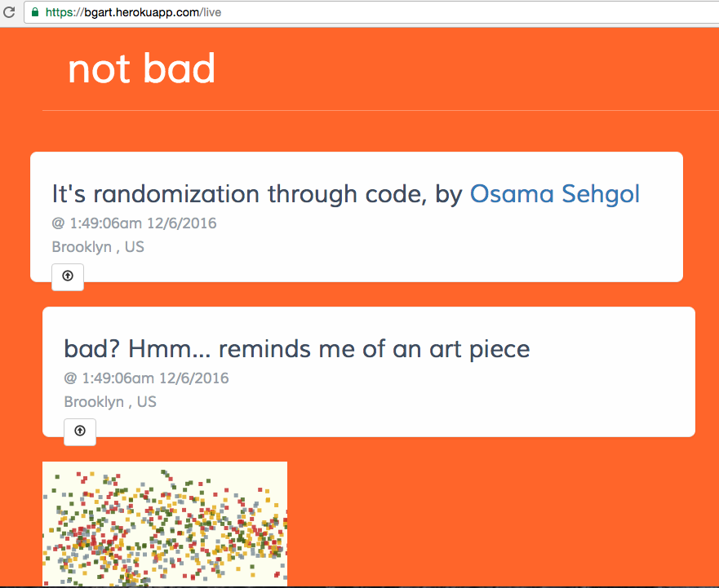Click the green secure padlock icon
This screenshot has width=719, height=588.
pyautogui.click(x=34, y=13)
